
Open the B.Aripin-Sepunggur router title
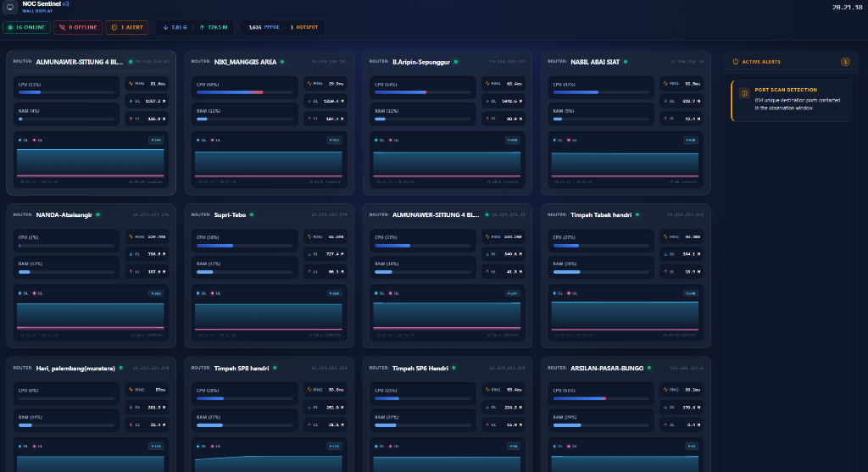421,62
